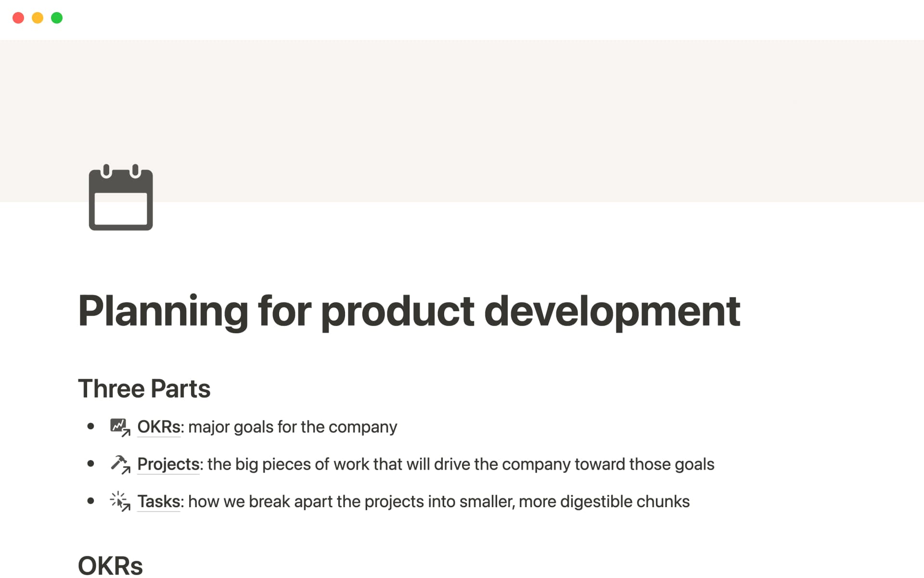Click the green traffic light button
The width and height of the screenshot is (924, 578).
pos(57,18)
